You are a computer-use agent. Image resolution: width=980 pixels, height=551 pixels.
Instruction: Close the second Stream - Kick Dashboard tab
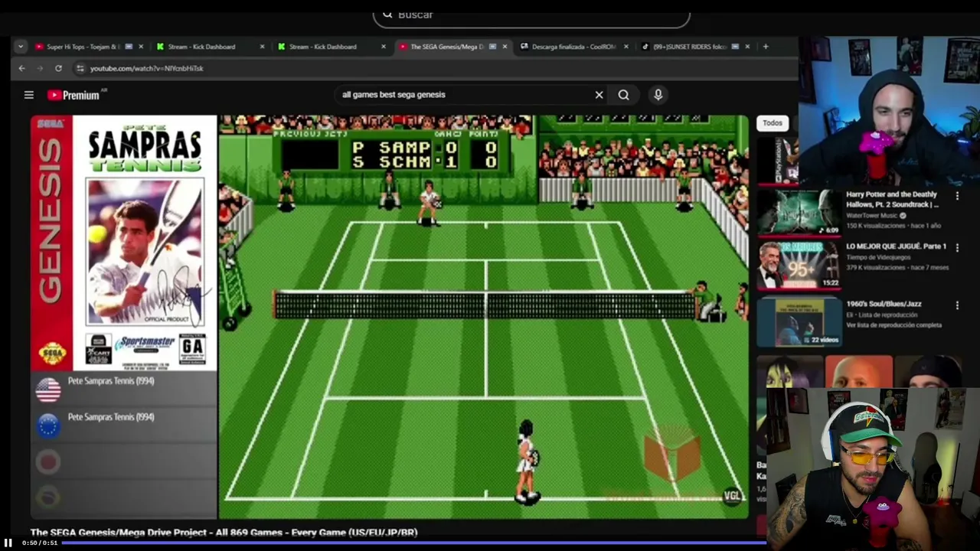click(x=384, y=47)
